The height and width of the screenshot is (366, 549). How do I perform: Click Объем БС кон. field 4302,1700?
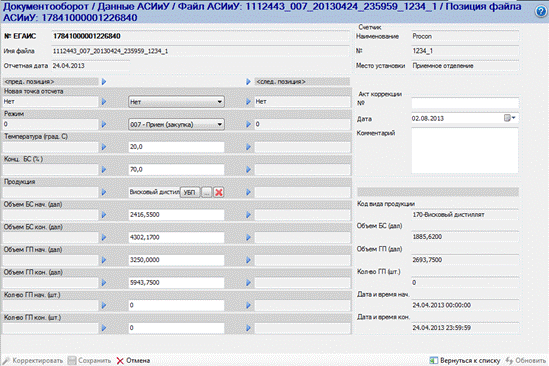[176, 237]
